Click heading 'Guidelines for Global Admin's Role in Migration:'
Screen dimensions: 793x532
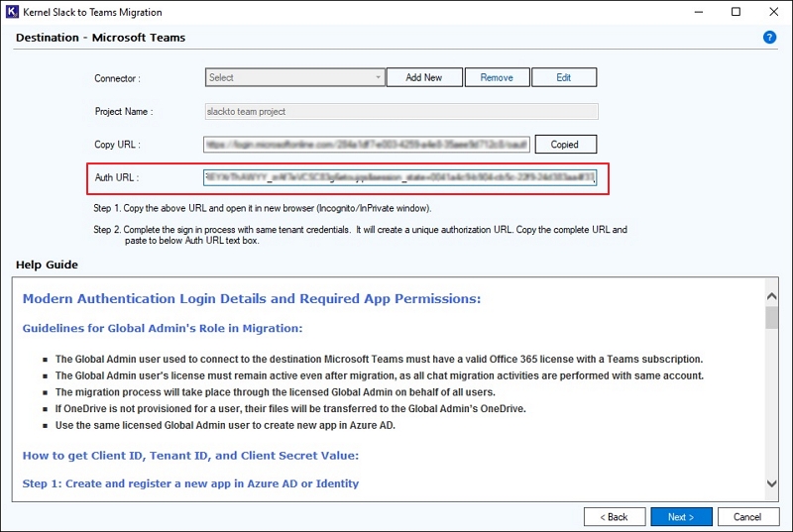point(163,328)
